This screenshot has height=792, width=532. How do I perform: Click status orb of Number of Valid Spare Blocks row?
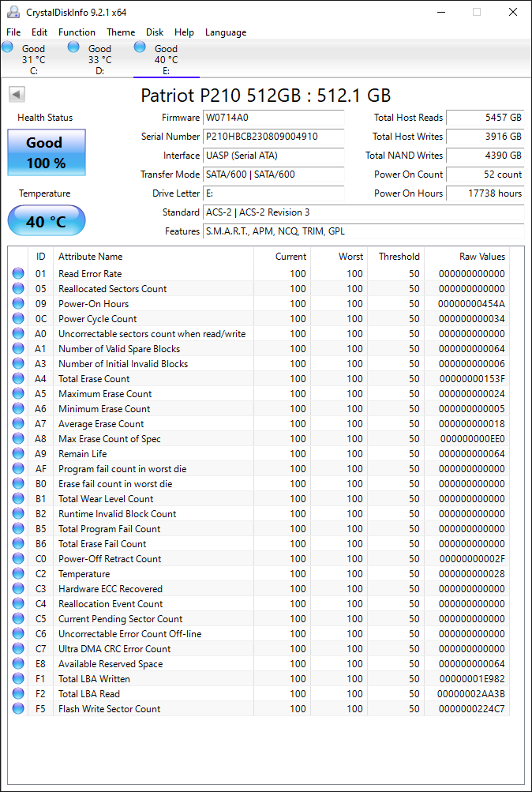pyautogui.click(x=18, y=348)
